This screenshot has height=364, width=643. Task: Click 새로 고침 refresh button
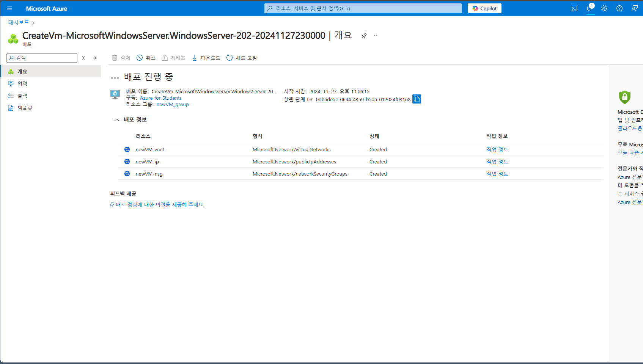coord(242,58)
